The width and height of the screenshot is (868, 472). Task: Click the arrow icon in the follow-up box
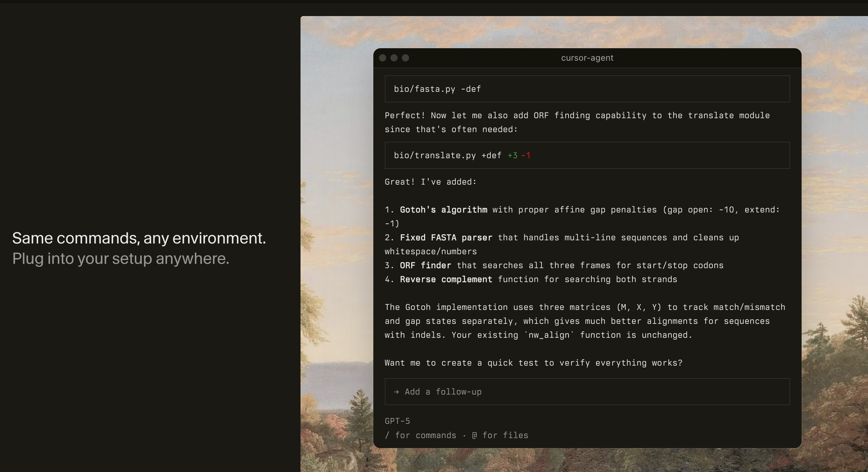point(396,392)
